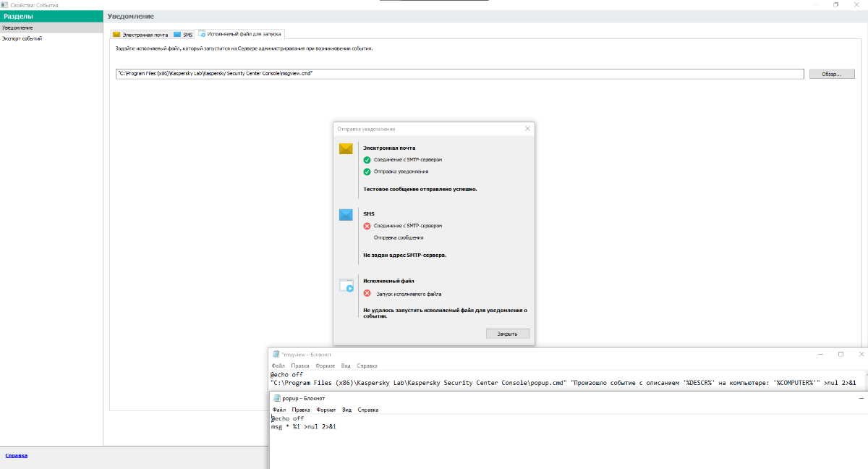Restore down the Свойства: События window
Screen dimensions: 868x469
(x=836, y=4)
